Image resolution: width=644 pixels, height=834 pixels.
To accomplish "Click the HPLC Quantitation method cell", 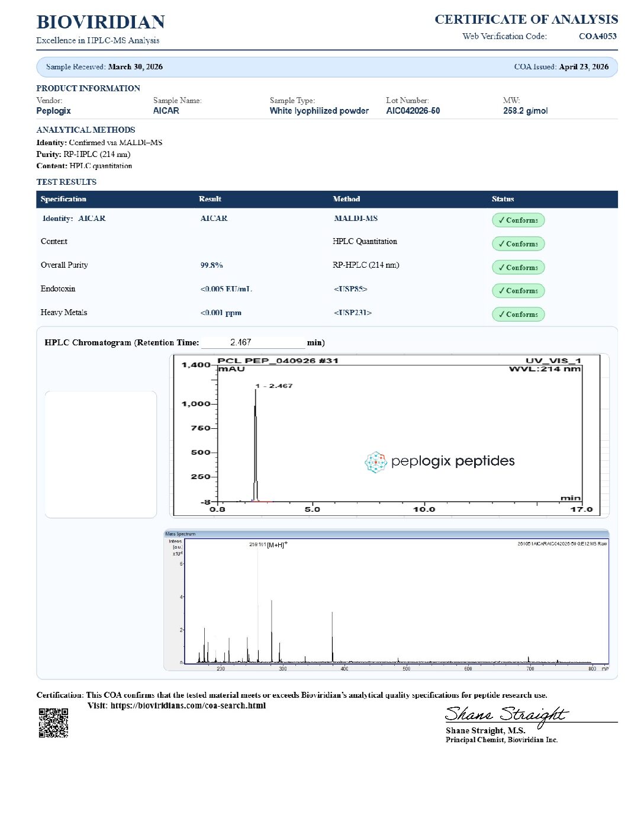I will click(x=365, y=242).
